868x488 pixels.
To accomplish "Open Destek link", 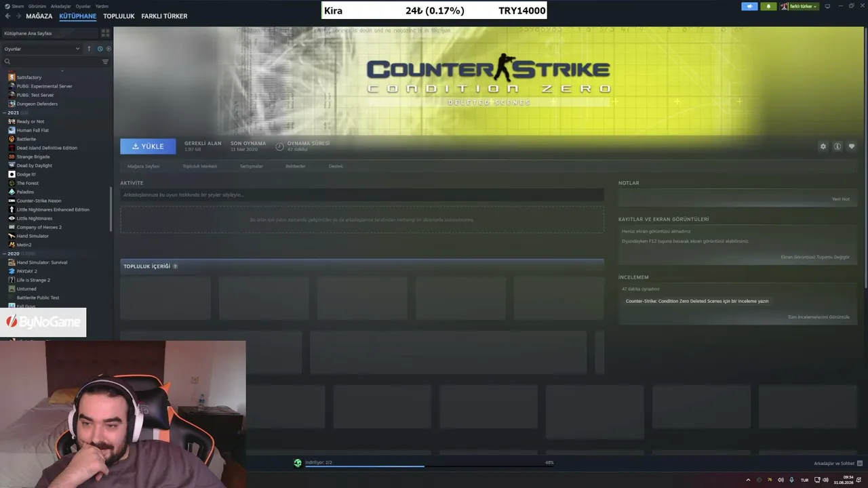I will click(336, 166).
